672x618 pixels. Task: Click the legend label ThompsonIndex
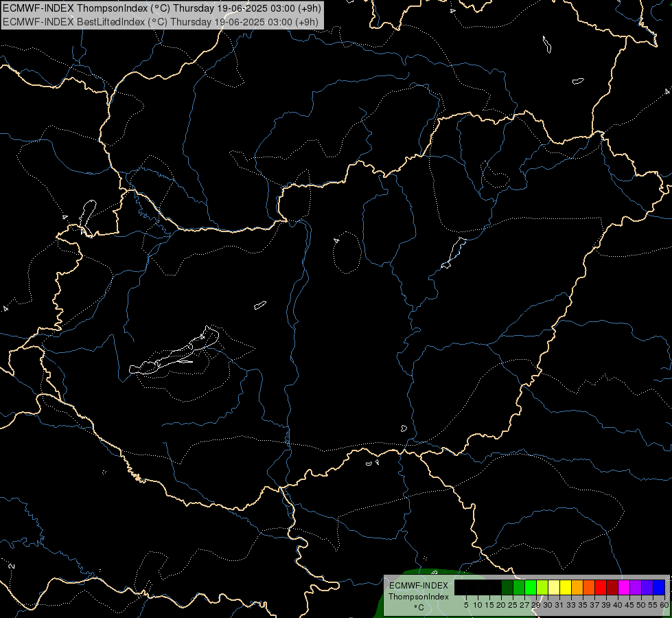419,597
